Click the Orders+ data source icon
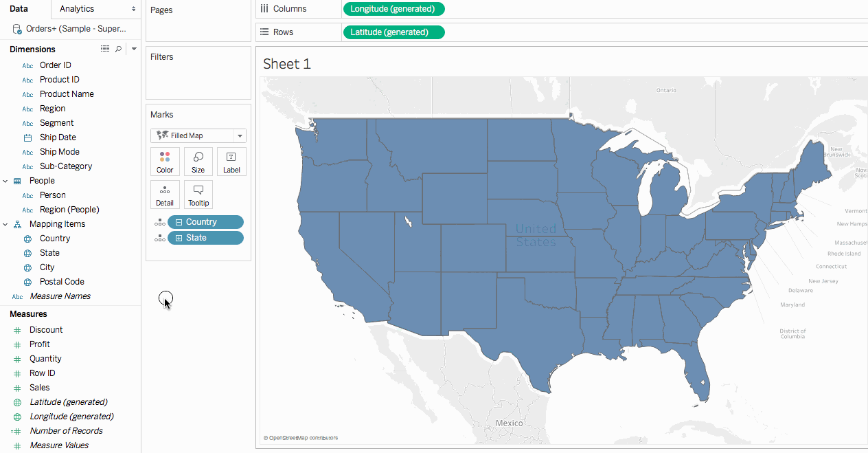Image resolution: width=868 pixels, height=453 pixels. click(x=16, y=29)
